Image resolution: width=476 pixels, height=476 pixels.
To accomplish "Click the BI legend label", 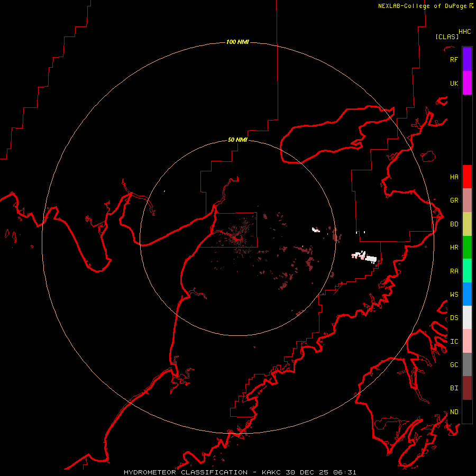I will pos(454,388).
